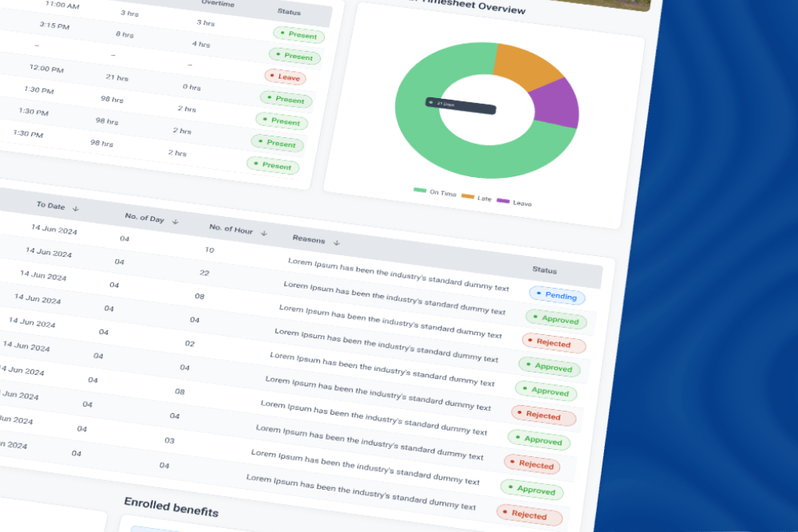Click the Late legend label
Viewport: 798px width, 532px height.
point(484,199)
